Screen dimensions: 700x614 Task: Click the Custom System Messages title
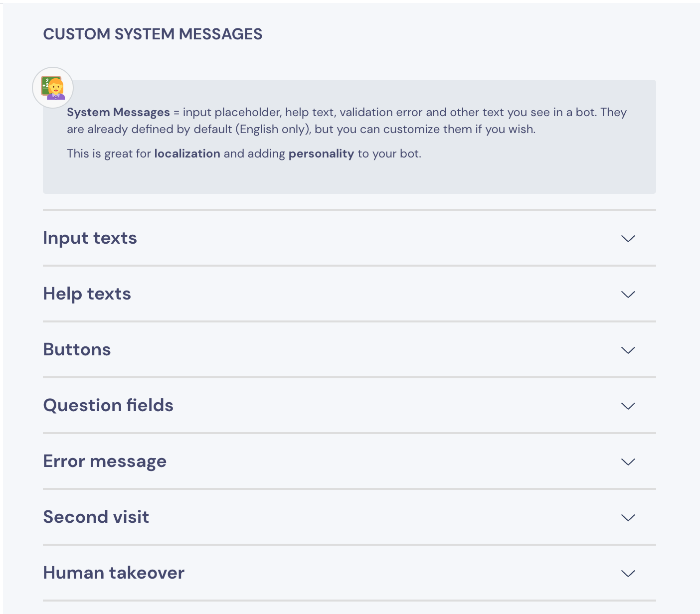[x=153, y=34]
